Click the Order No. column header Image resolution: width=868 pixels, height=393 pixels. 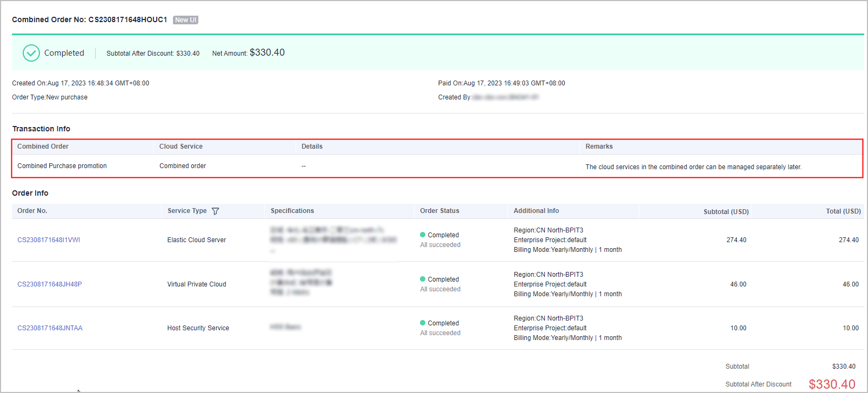tap(32, 211)
